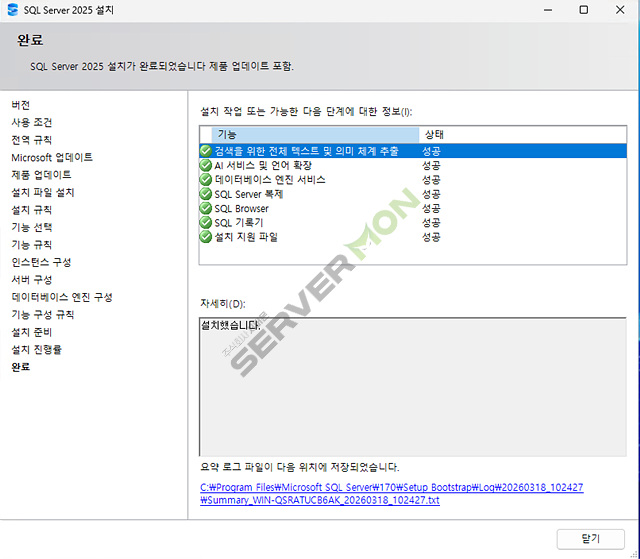Click green check icon beside SQL 기록기

pos(206,222)
